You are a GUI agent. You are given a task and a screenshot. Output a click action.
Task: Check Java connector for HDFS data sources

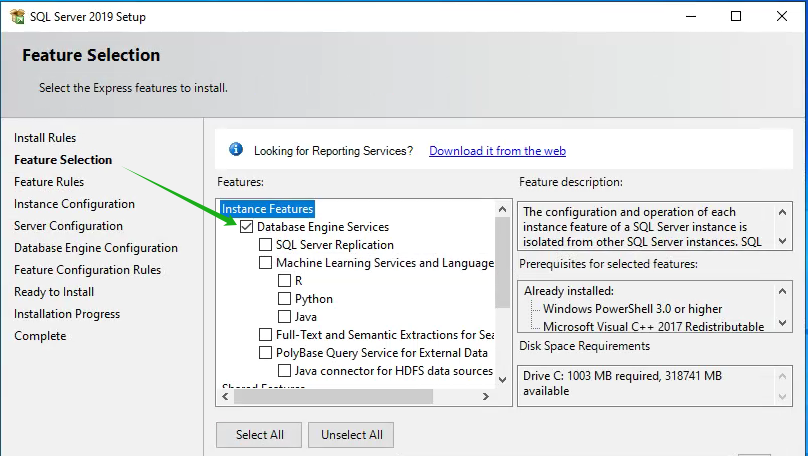(284, 371)
